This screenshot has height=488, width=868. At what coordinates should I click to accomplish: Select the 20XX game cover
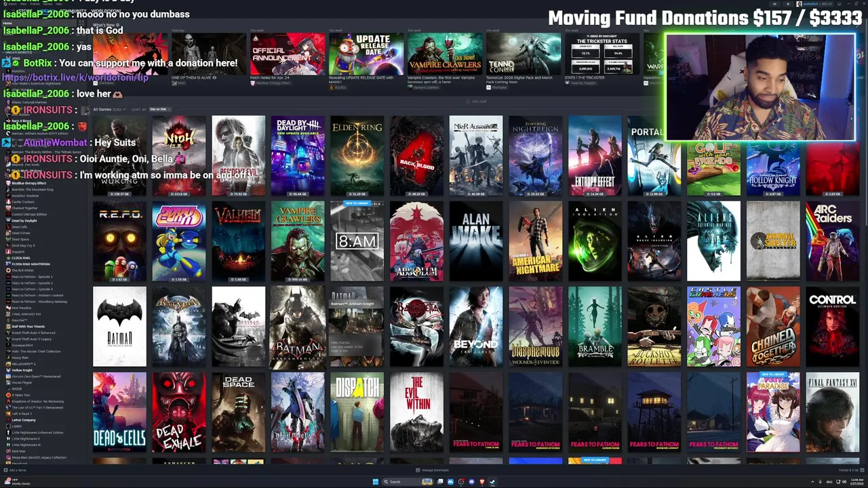(179, 241)
